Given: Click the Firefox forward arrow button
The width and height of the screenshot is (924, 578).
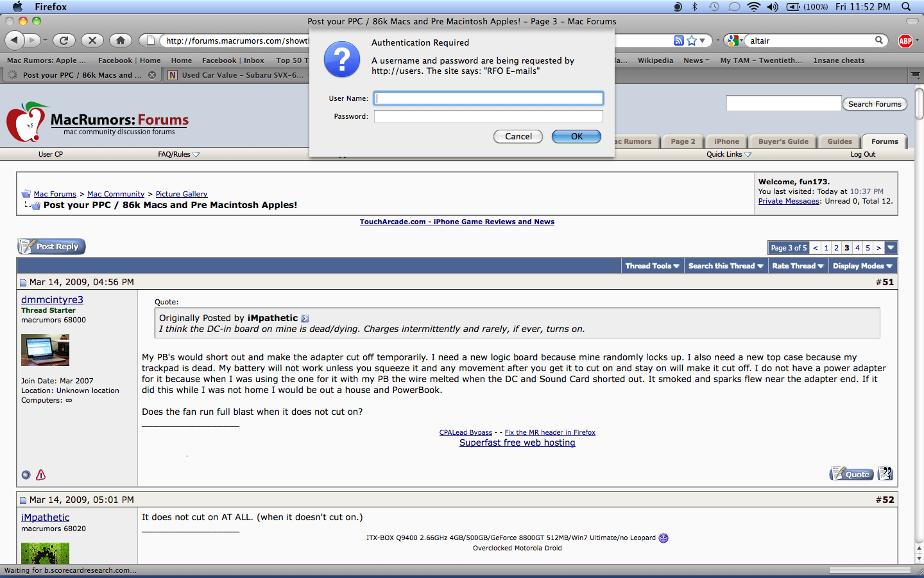Looking at the screenshot, I should point(33,40).
